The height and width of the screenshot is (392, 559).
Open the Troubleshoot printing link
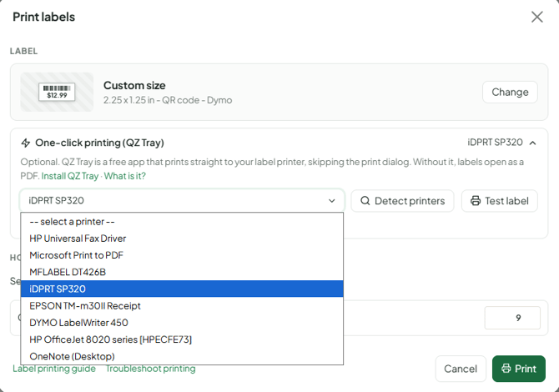[x=150, y=369]
